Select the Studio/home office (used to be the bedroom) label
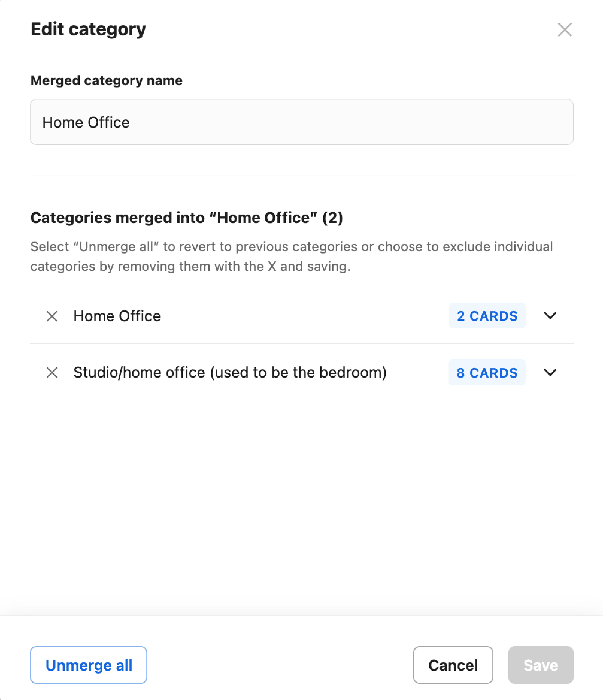This screenshot has width=603, height=700. 230,372
